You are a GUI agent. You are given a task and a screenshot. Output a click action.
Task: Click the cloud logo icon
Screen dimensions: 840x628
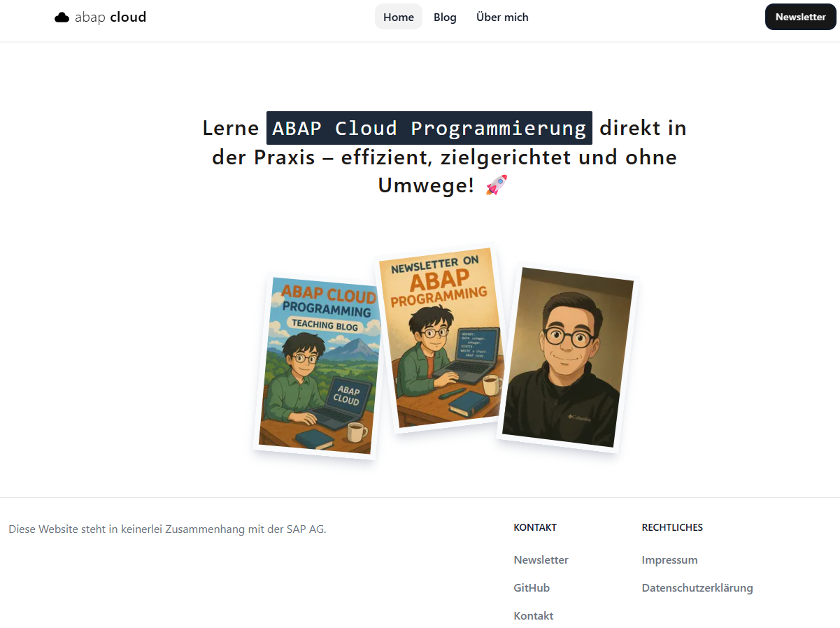pyautogui.click(x=62, y=17)
